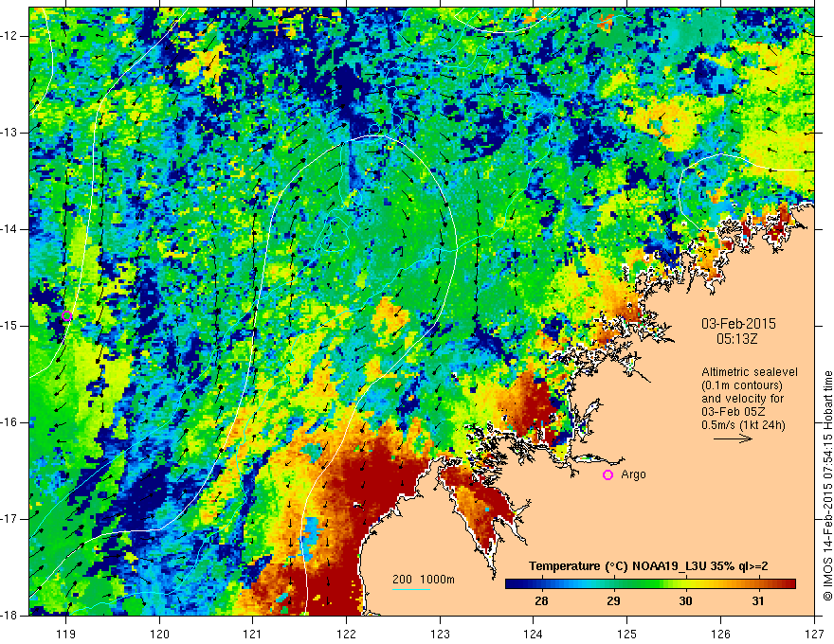Click the longitude tick label 120
The height and width of the screenshot is (644, 834).
click(x=159, y=634)
